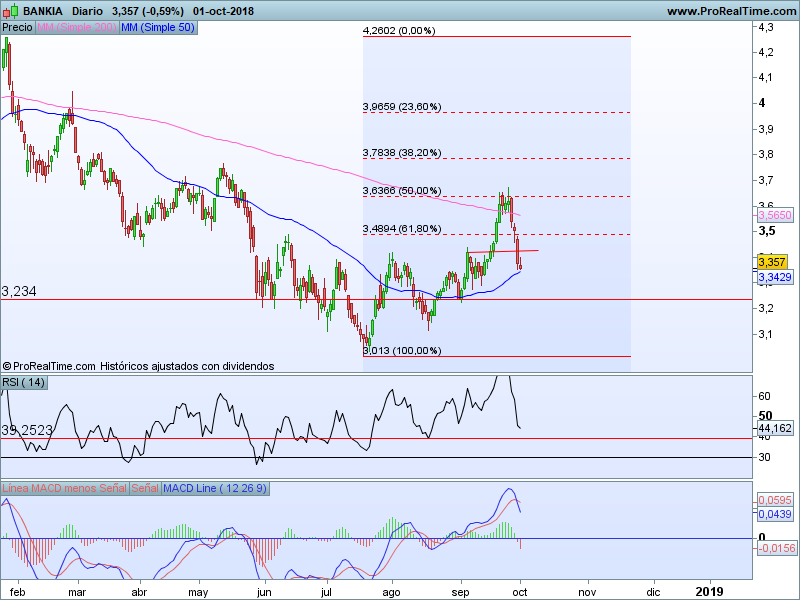Screen dimensions: 800x600
Task: Click the 'may' month label on time axis
Action: tap(198, 592)
